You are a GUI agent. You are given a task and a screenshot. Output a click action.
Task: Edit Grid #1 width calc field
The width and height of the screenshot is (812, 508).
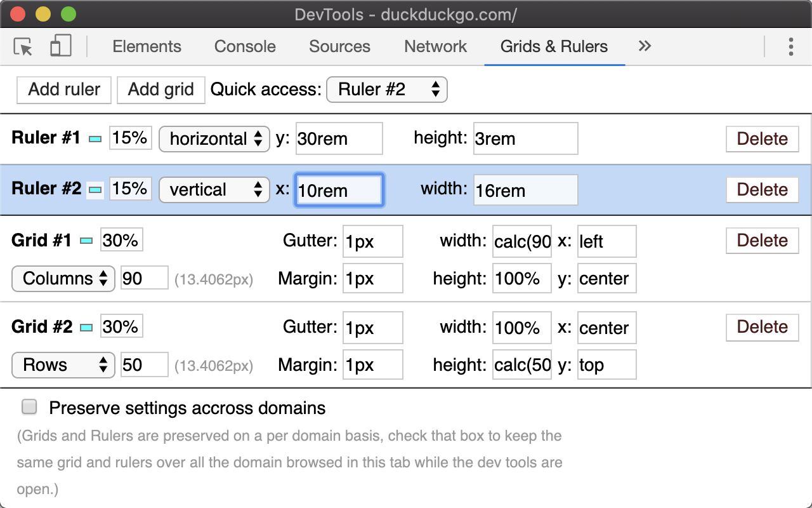[522, 241]
